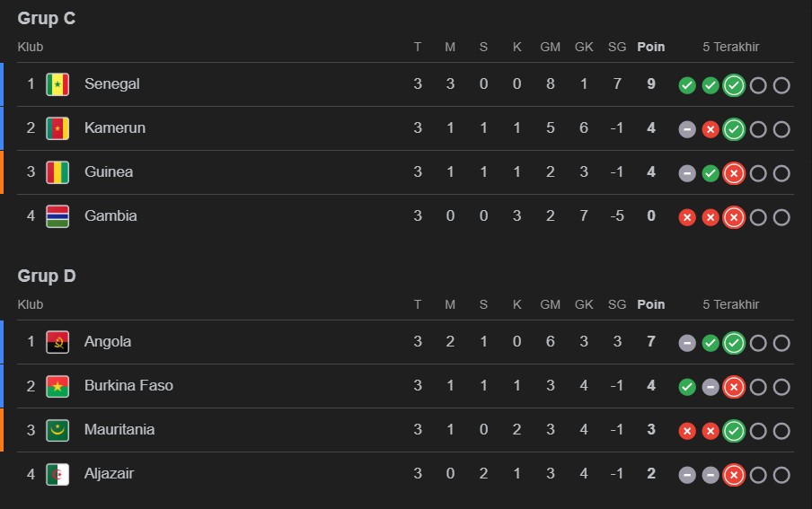Viewport: 812px width, 509px height.
Task: Click Angola's first draw result icon
Action: point(687,343)
